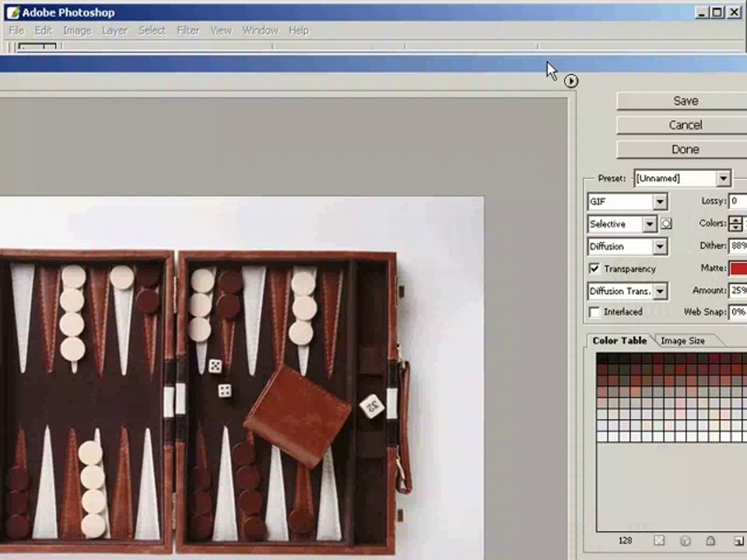The image size is (747, 560).
Task: Open the Image menu
Action: [77, 30]
